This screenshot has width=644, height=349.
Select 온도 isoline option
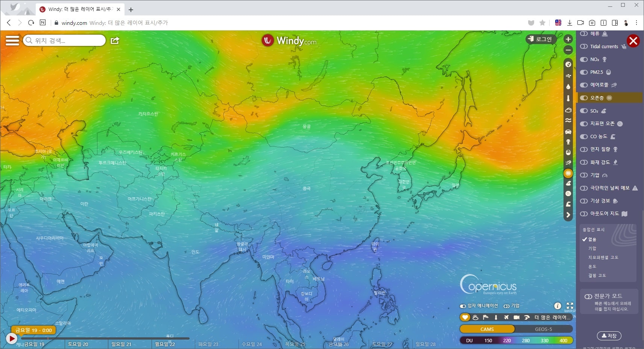tap(592, 267)
